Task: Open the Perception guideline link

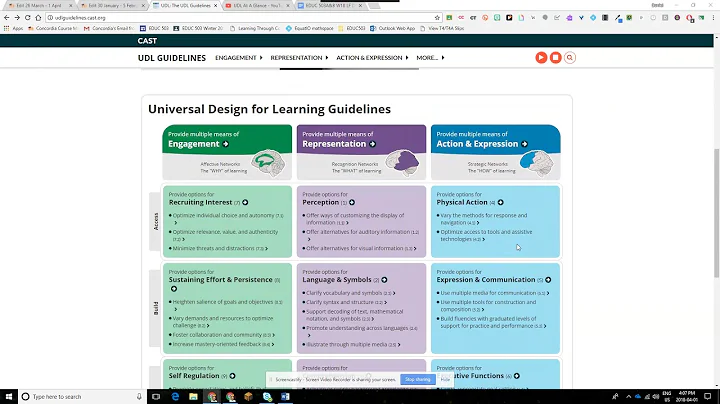Action: click(321, 202)
